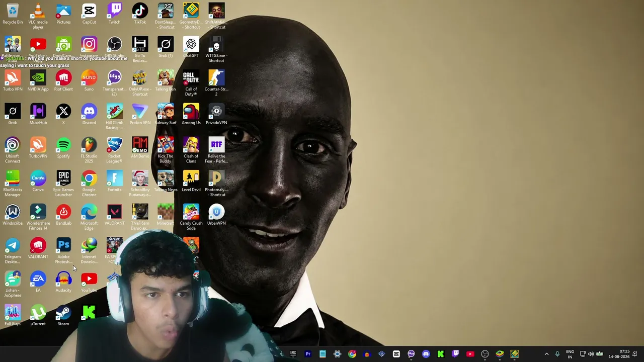Viewport: 644px width, 362px height.
Task: Select the MuseHub desktop shortcut
Action: 38,114
